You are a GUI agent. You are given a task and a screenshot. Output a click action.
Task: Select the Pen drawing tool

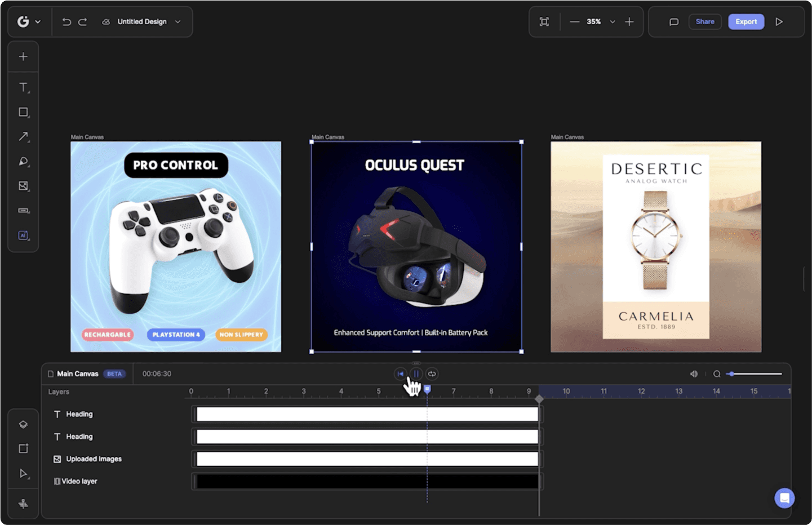pos(23,162)
